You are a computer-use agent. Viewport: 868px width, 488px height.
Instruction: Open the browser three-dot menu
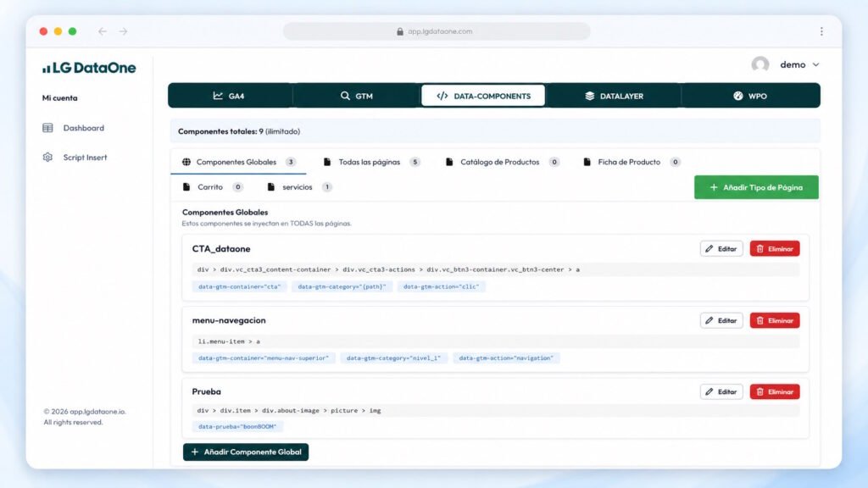821,31
